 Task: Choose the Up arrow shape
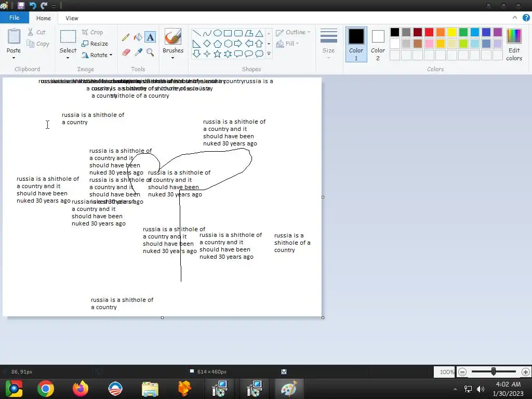tap(259, 44)
